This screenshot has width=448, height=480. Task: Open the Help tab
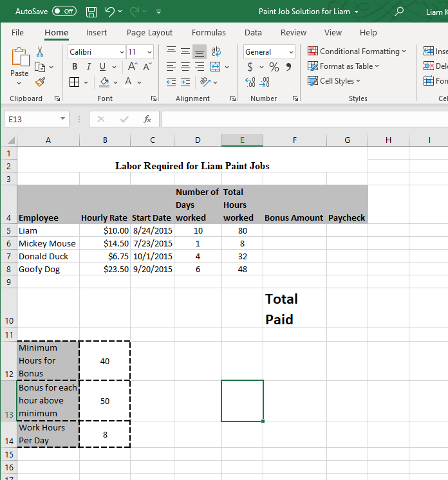(368, 32)
